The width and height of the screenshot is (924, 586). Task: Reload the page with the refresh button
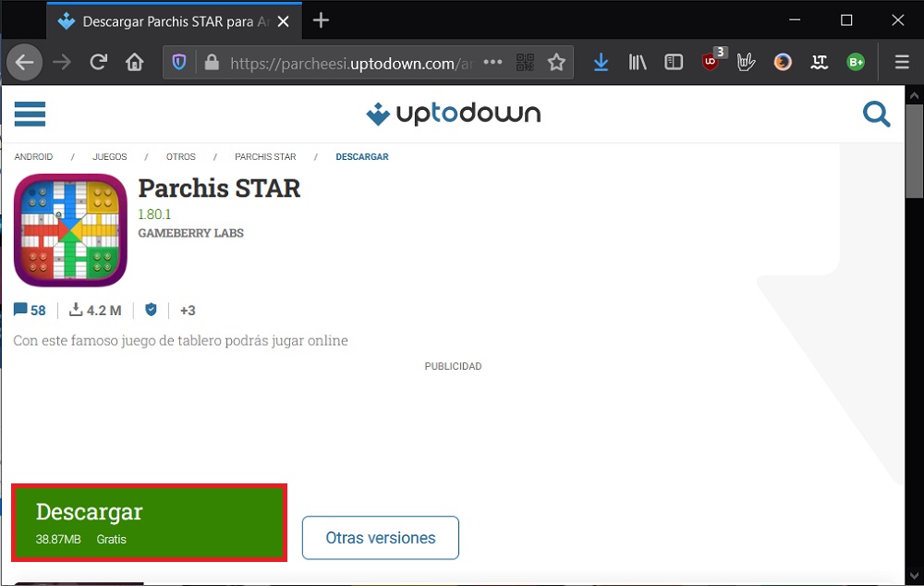98,63
